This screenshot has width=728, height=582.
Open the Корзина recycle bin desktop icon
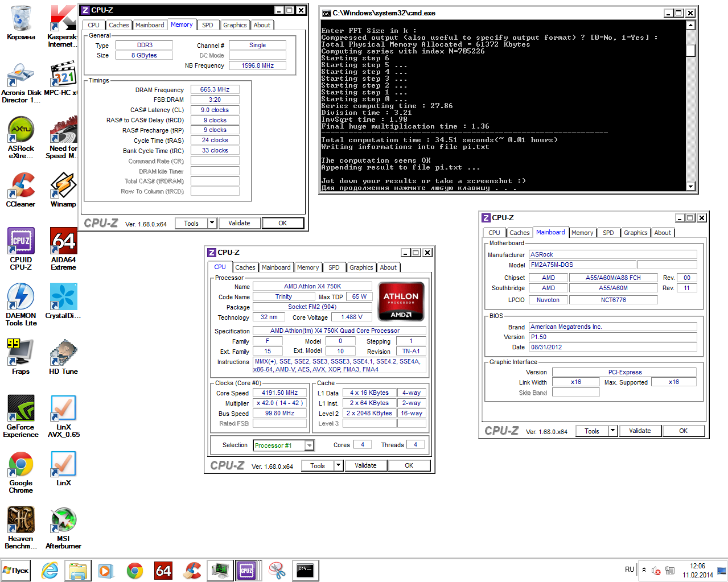pos(20,23)
